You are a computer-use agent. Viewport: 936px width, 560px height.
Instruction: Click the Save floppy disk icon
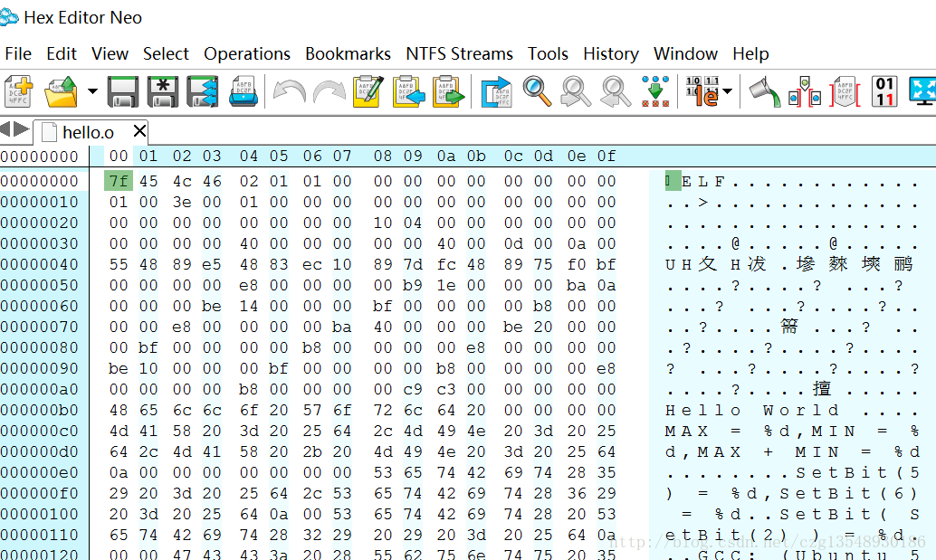123,92
